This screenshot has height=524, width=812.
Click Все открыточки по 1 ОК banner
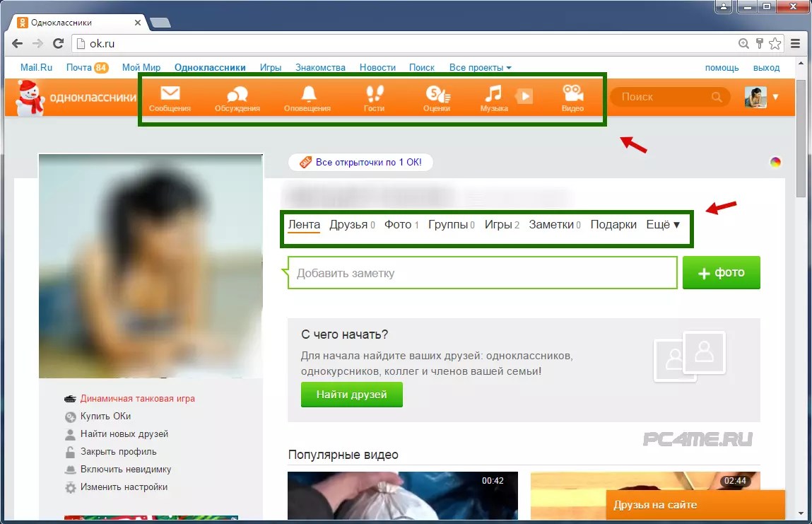point(360,162)
